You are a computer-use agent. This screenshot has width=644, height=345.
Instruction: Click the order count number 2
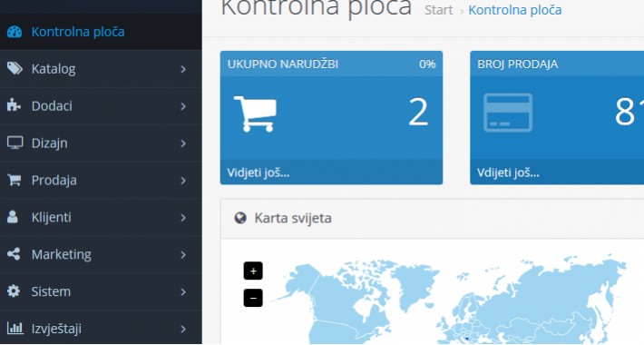tap(418, 113)
